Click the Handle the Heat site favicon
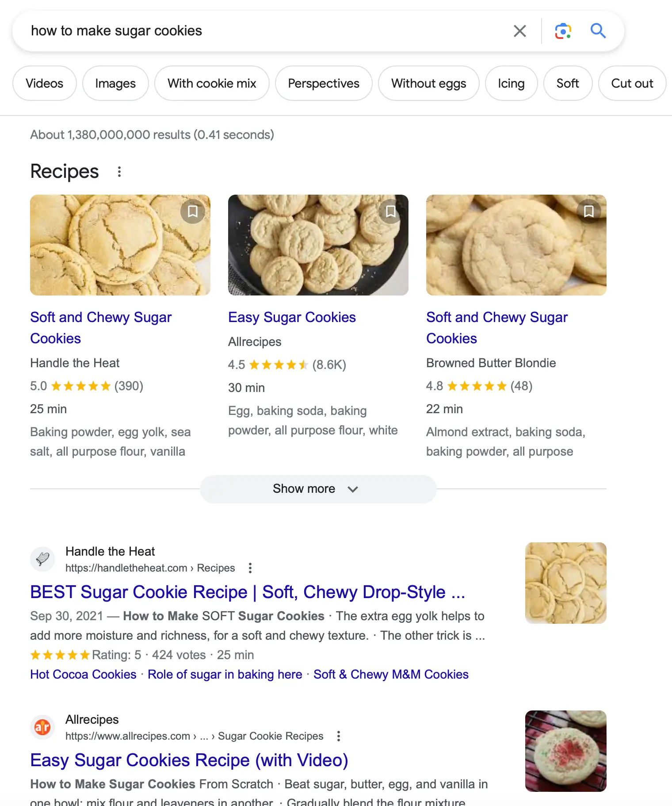The image size is (672, 806). 42,559
